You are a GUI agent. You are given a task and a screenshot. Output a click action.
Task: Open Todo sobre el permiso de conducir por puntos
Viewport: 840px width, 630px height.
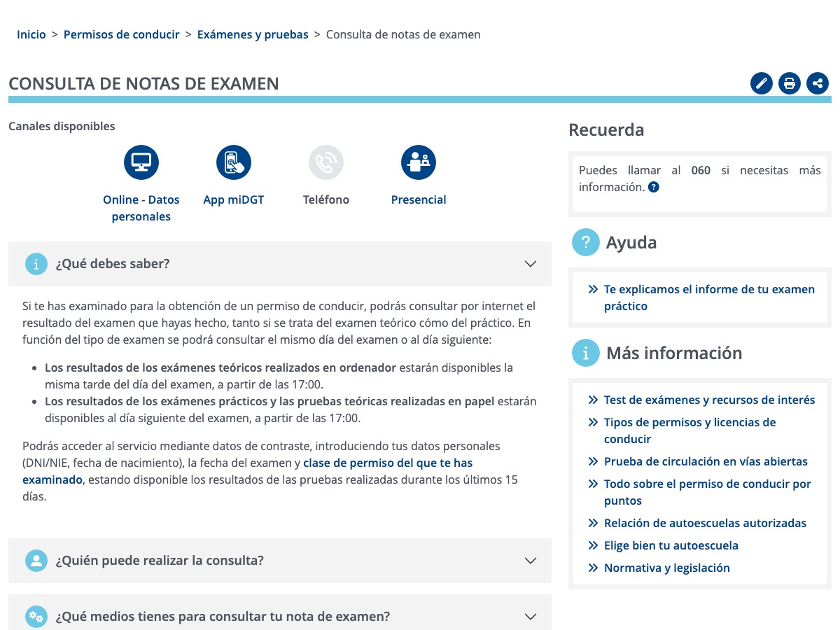(x=708, y=492)
